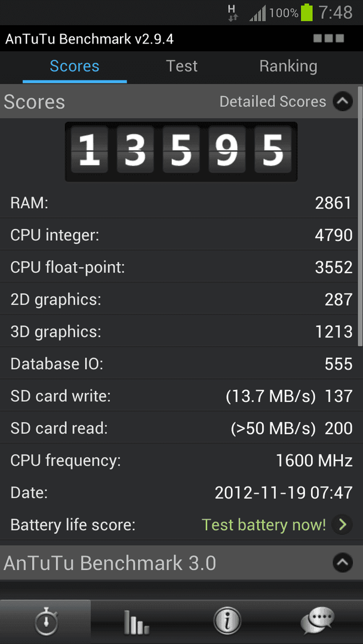Select the Scores tab
Image resolution: width=363 pixels, height=644 pixels.
click(x=75, y=66)
